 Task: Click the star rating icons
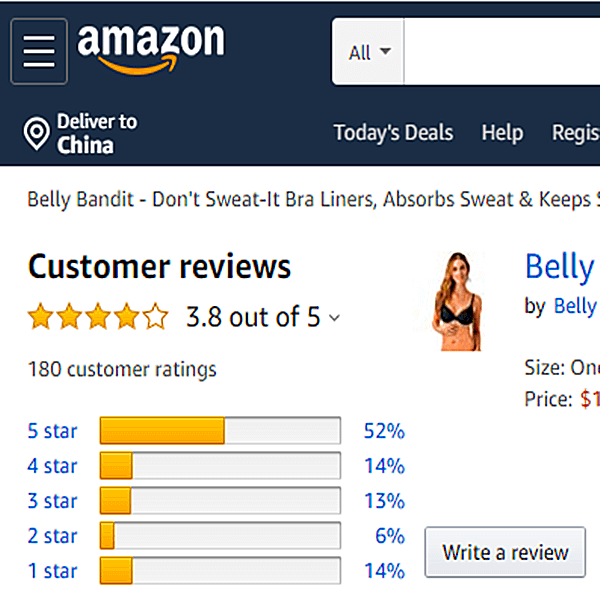click(98, 318)
